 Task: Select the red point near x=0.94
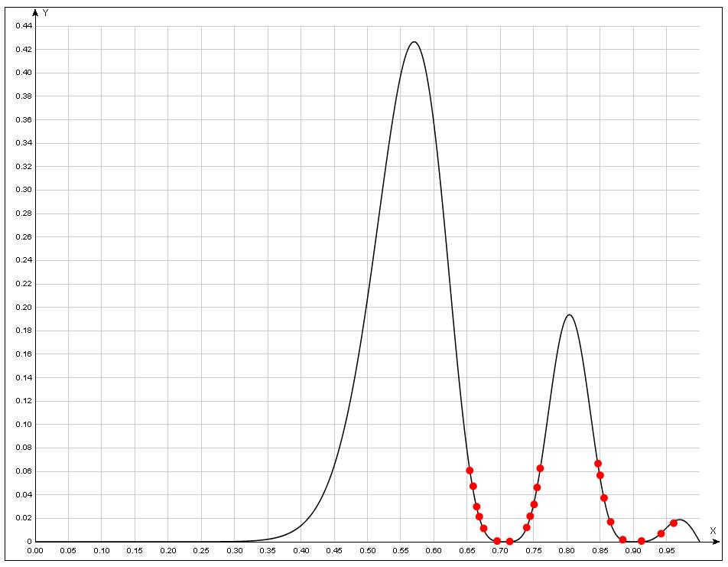pyautogui.click(x=661, y=533)
